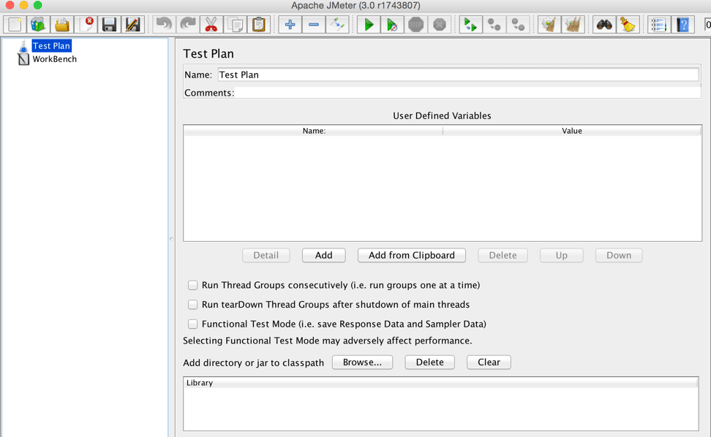Image resolution: width=711 pixels, height=437 pixels.
Task: Clear results with single broom icon
Action: click(x=549, y=24)
